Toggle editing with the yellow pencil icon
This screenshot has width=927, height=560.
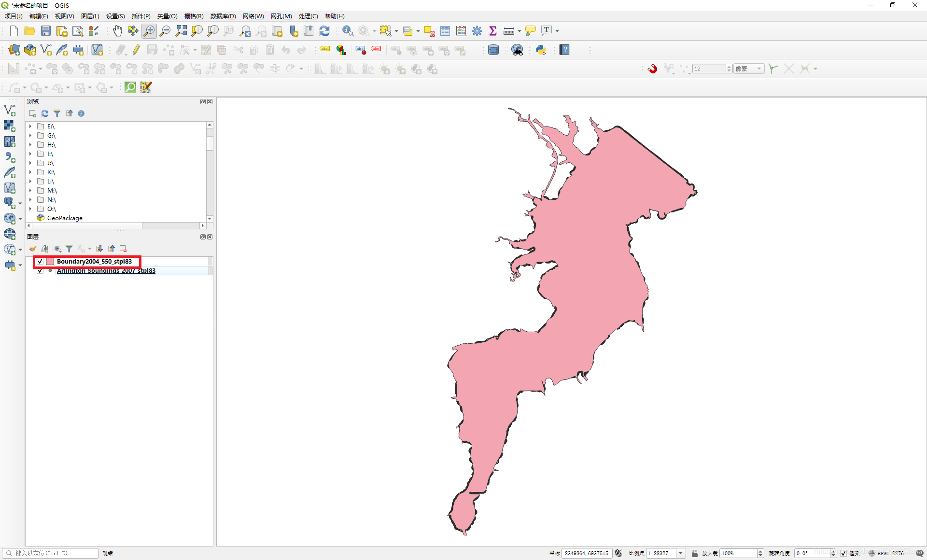[x=136, y=50]
